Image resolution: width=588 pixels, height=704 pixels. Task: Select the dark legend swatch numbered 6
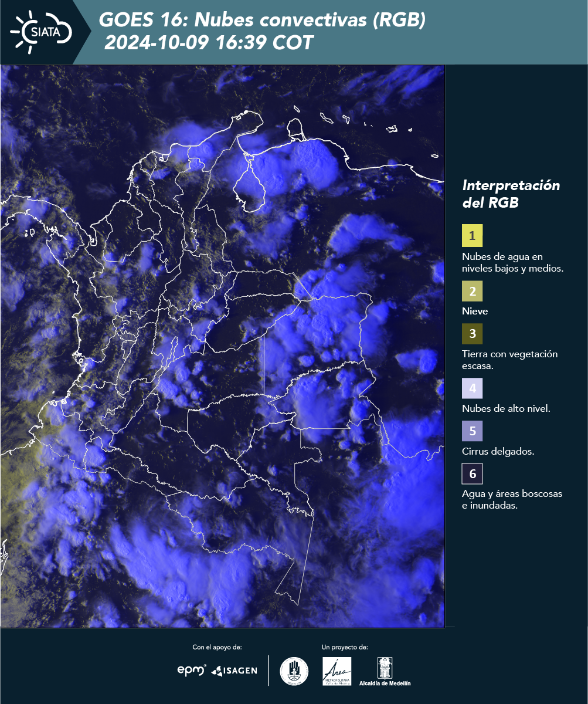pyautogui.click(x=472, y=474)
